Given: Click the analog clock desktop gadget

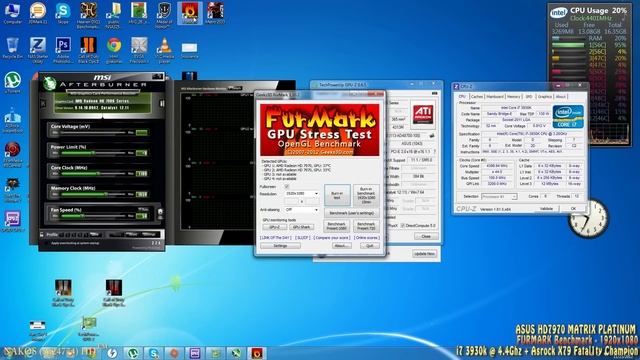Looking at the screenshot, I should (x=588, y=219).
